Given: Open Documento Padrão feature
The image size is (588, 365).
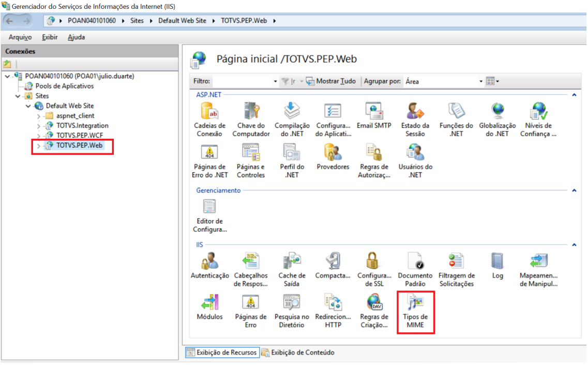Looking at the screenshot, I should [415, 270].
